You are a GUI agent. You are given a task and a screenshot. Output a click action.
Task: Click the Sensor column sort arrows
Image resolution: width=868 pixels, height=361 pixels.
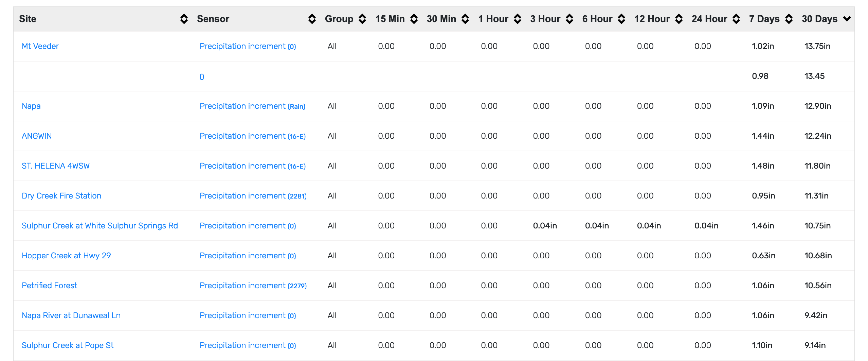[x=312, y=19]
